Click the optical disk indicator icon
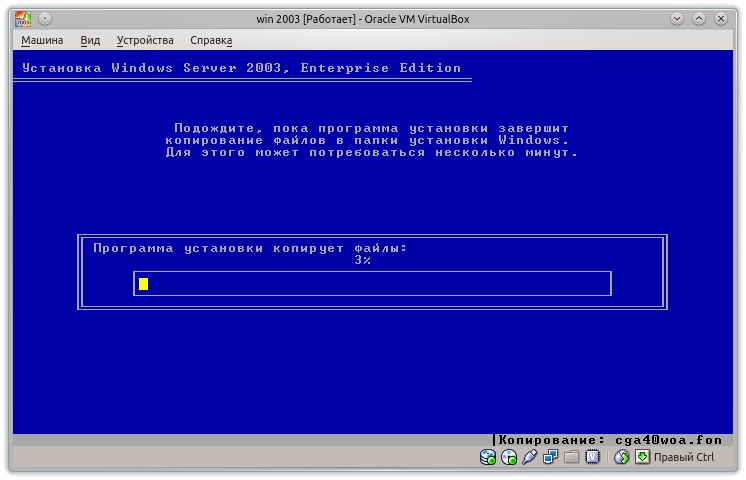This screenshot has width=746, height=480. [x=508, y=457]
